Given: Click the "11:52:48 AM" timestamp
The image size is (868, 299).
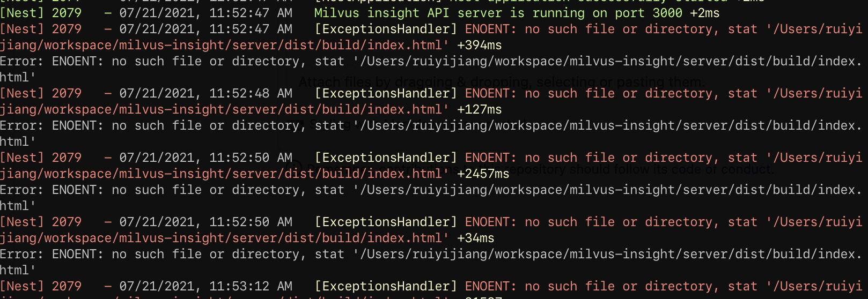Looking at the screenshot, I should 251,93.
